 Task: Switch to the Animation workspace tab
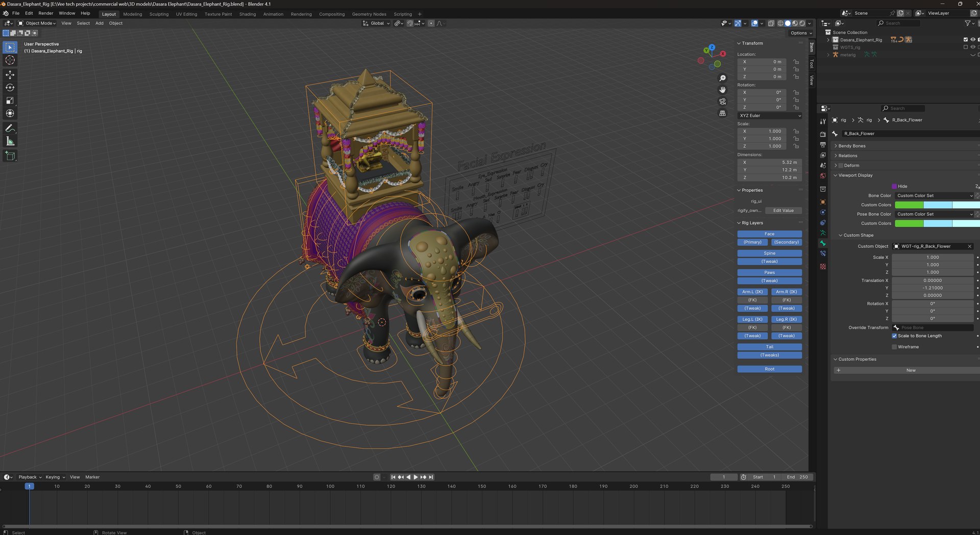pos(273,14)
